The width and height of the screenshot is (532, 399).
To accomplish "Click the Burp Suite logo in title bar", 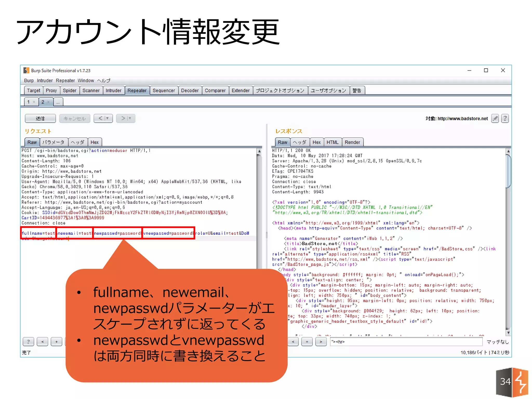I will [26, 70].
